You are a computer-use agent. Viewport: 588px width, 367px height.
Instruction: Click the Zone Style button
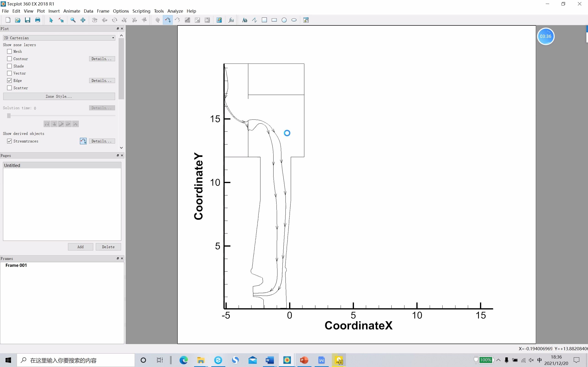coord(59,96)
